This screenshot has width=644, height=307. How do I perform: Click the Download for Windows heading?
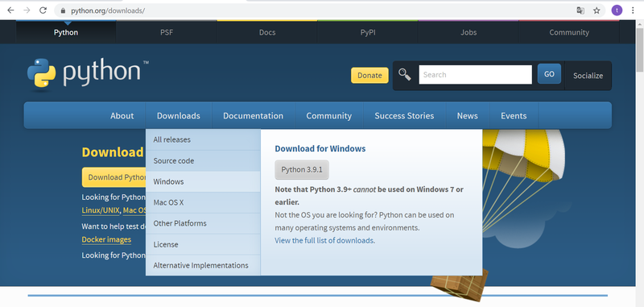(320, 149)
